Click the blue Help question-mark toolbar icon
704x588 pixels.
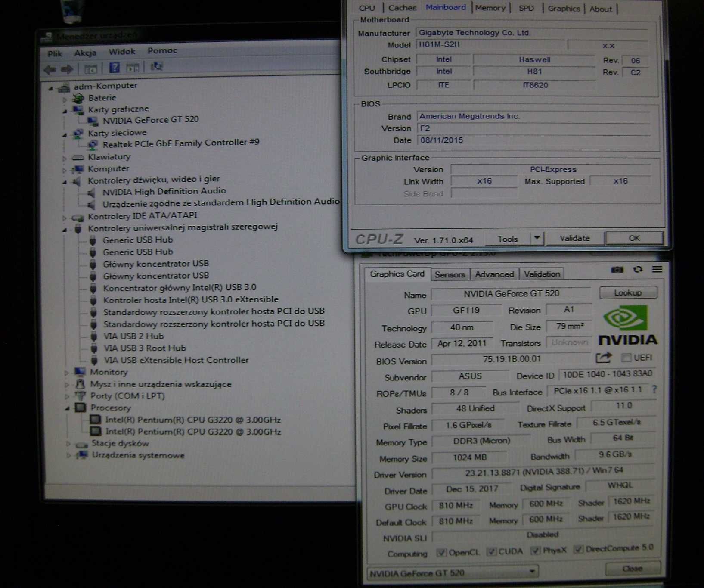[114, 68]
